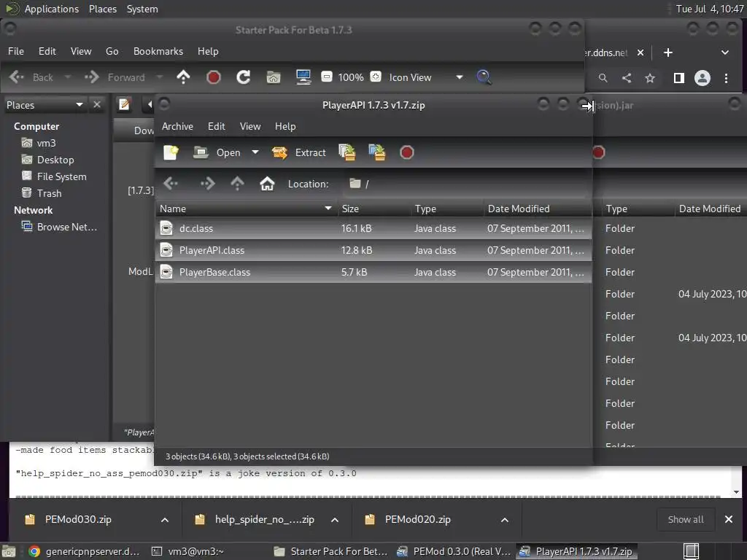Image resolution: width=747 pixels, height=560 pixels.
Task: Click browser tab search chevron
Action: pyautogui.click(x=724, y=52)
